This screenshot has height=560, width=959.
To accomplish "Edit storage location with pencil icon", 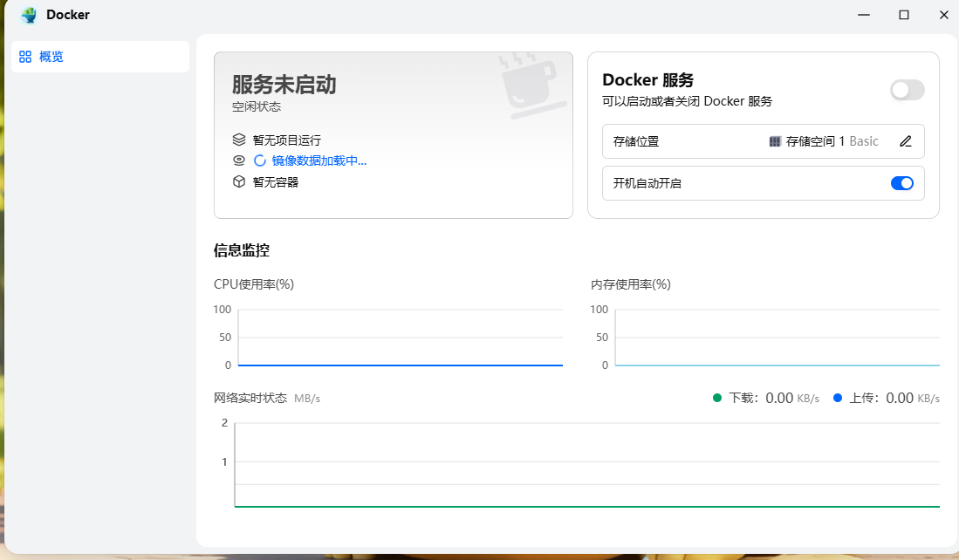I will click(x=906, y=141).
